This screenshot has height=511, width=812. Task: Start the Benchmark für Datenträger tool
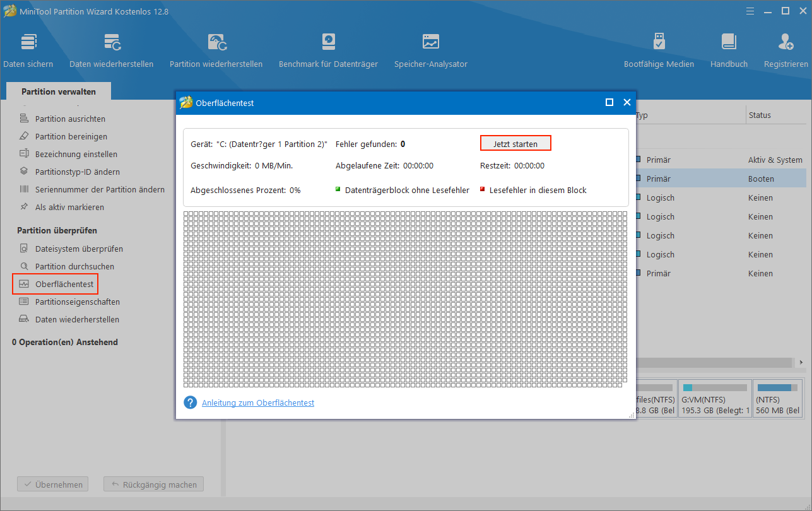(328, 50)
